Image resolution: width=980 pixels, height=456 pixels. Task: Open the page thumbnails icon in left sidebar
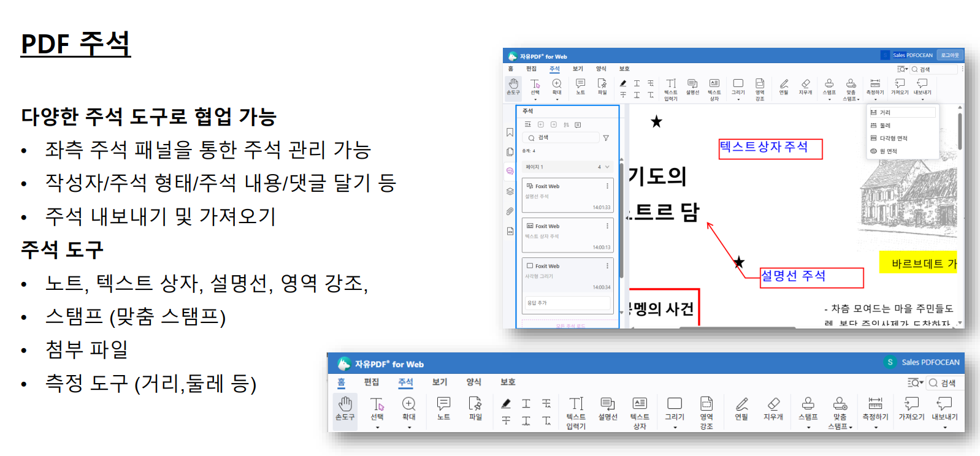510,152
